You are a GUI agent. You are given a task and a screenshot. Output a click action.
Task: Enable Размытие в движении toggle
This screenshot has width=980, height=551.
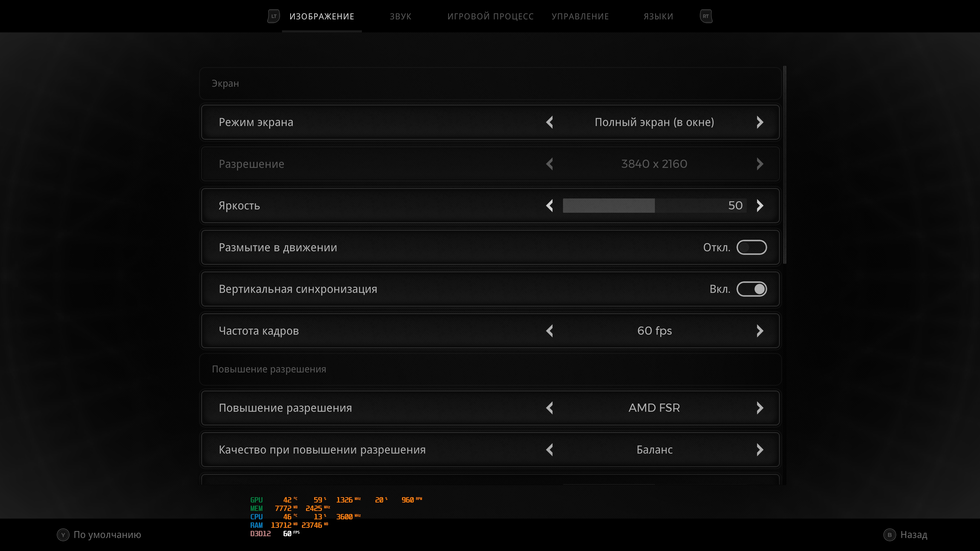[751, 247]
